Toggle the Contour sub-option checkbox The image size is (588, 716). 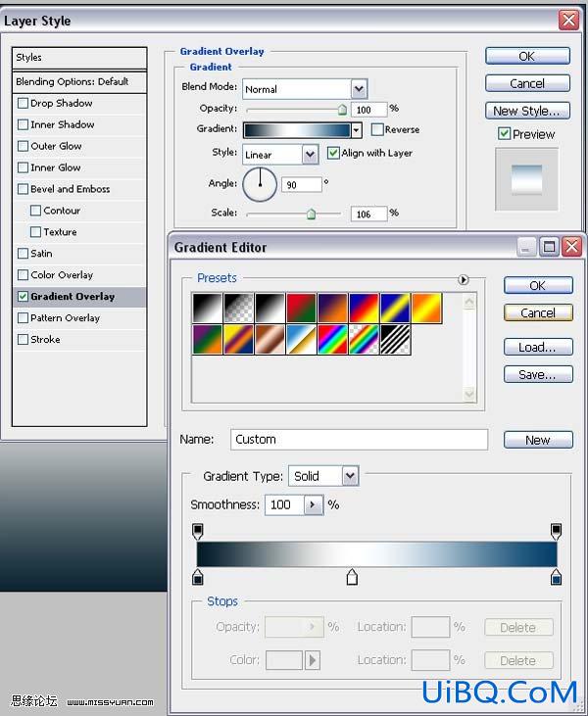coord(35,211)
